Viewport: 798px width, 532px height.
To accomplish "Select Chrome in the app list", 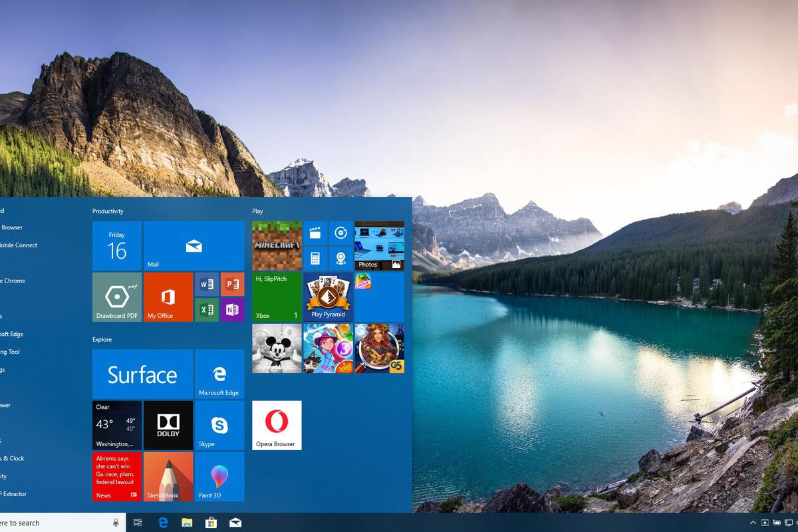I will (x=13, y=281).
